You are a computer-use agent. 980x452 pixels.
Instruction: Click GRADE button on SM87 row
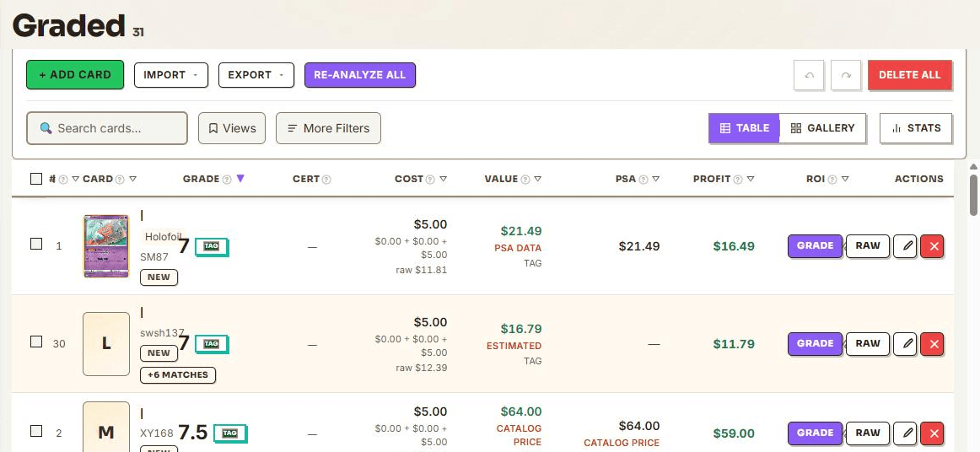(x=815, y=245)
